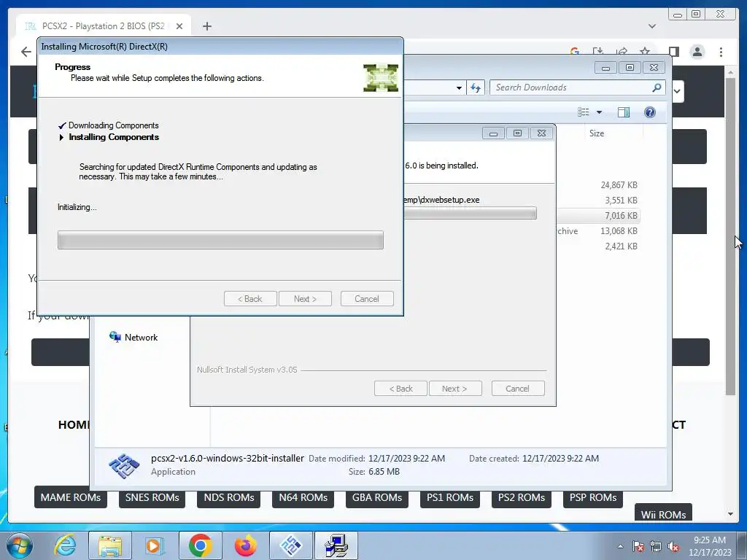Open Windows Media Player from the taskbar
The height and width of the screenshot is (560, 747).
(x=155, y=545)
